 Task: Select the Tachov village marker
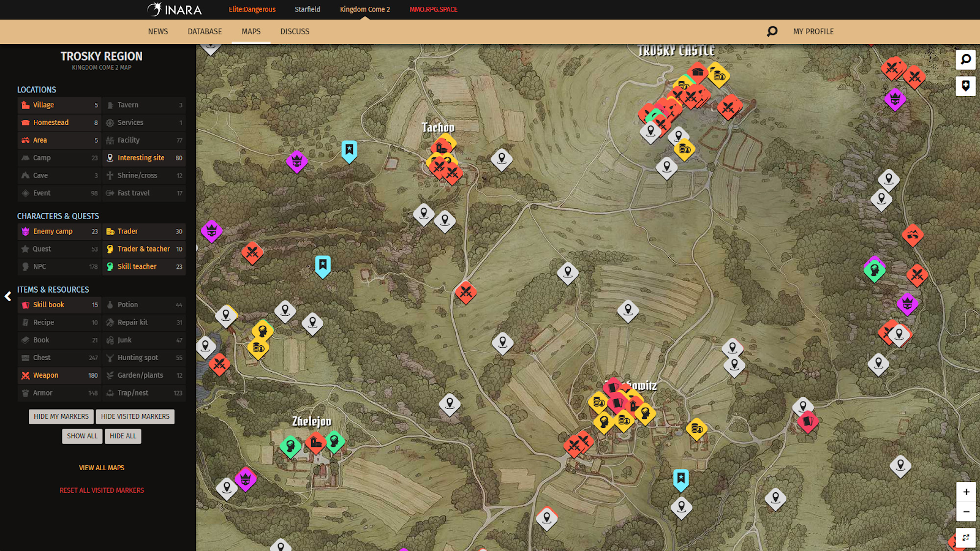pos(441,148)
